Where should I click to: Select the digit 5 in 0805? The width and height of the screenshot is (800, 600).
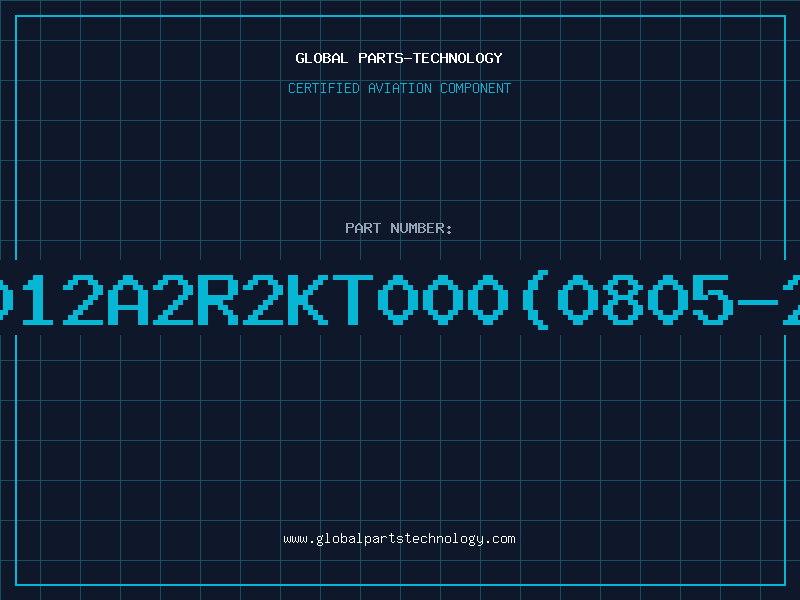click(x=712, y=300)
